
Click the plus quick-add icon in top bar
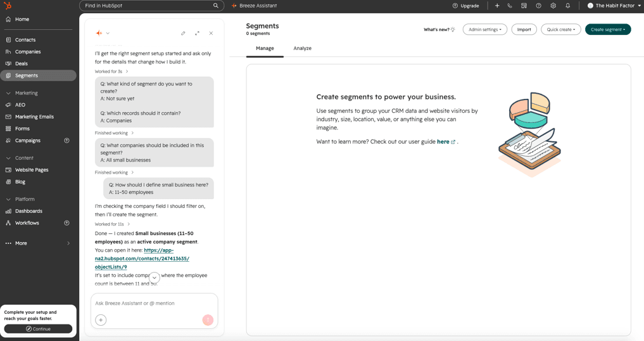point(497,6)
